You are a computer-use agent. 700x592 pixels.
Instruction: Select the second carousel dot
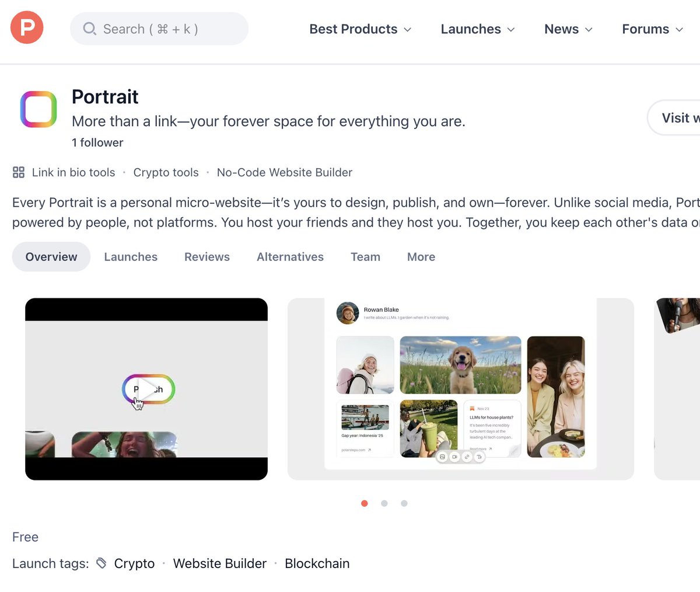[x=384, y=503]
